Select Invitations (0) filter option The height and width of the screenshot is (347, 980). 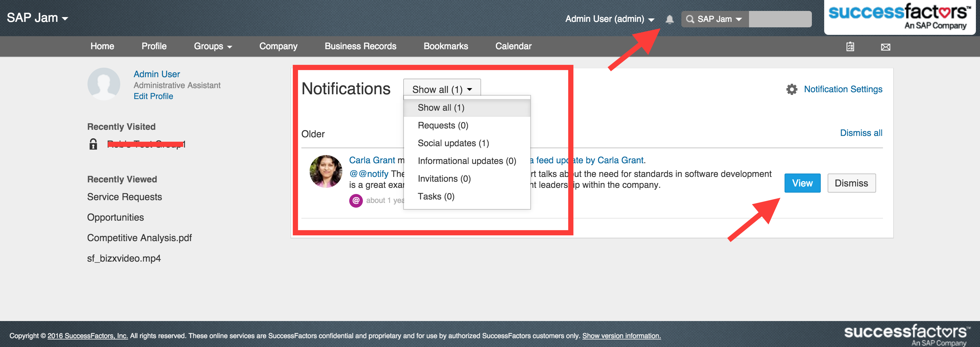coord(467,179)
